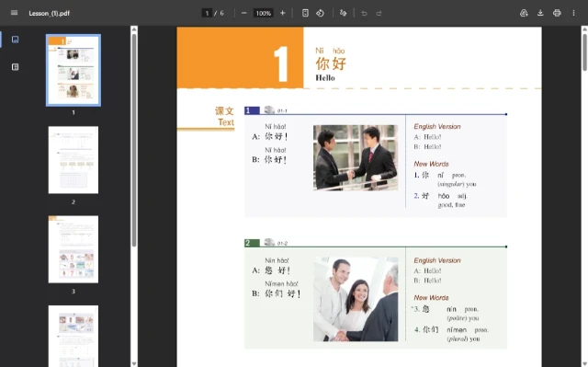The width and height of the screenshot is (588, 367).
Task: Show page thumbnails view in sidebar
Action: point(15,40)
